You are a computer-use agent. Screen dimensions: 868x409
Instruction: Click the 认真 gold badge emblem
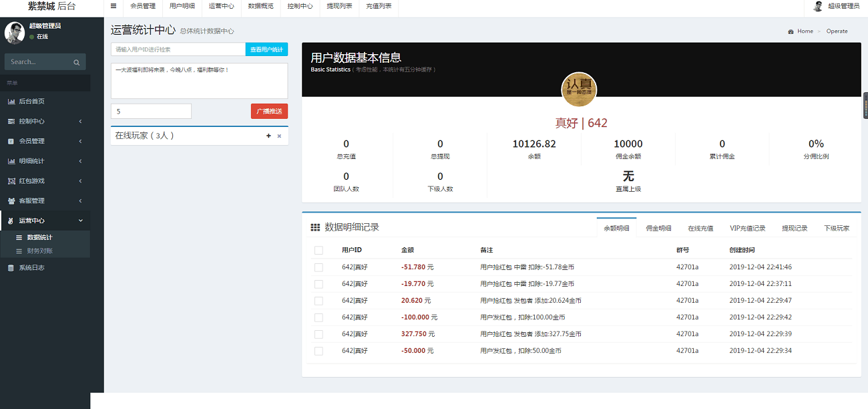579,90
